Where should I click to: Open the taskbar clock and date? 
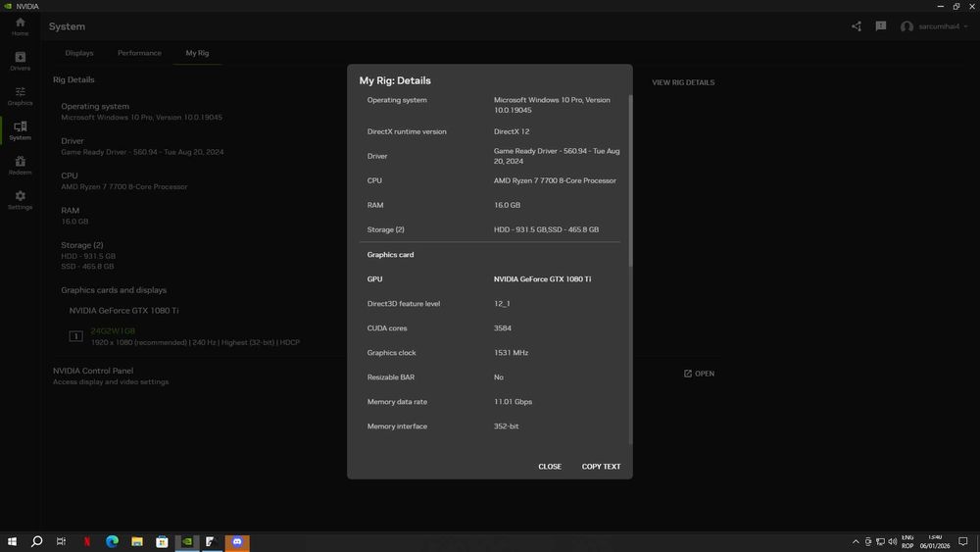tap(935, 541)
